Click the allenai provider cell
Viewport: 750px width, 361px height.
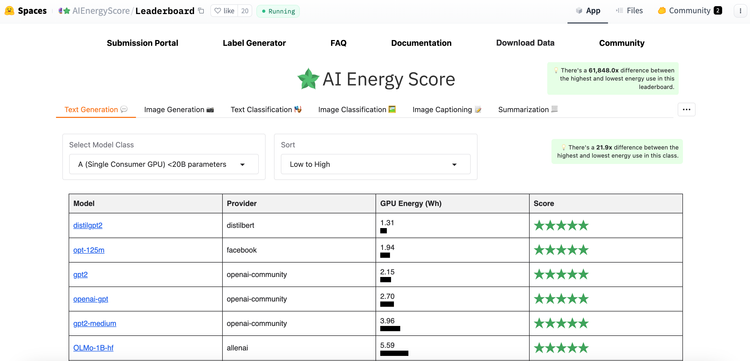coord(299,348)
